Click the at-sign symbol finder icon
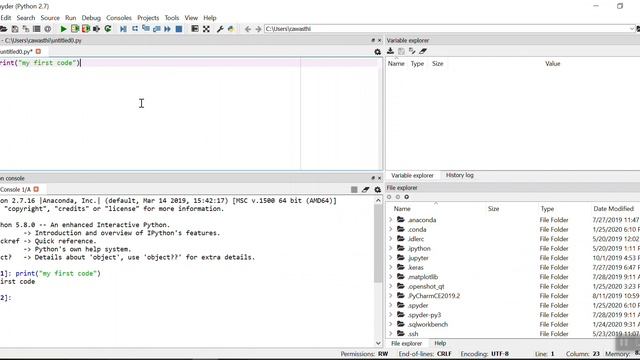The image size is (640, 360). pyautogui.click(x=48, y=29)
